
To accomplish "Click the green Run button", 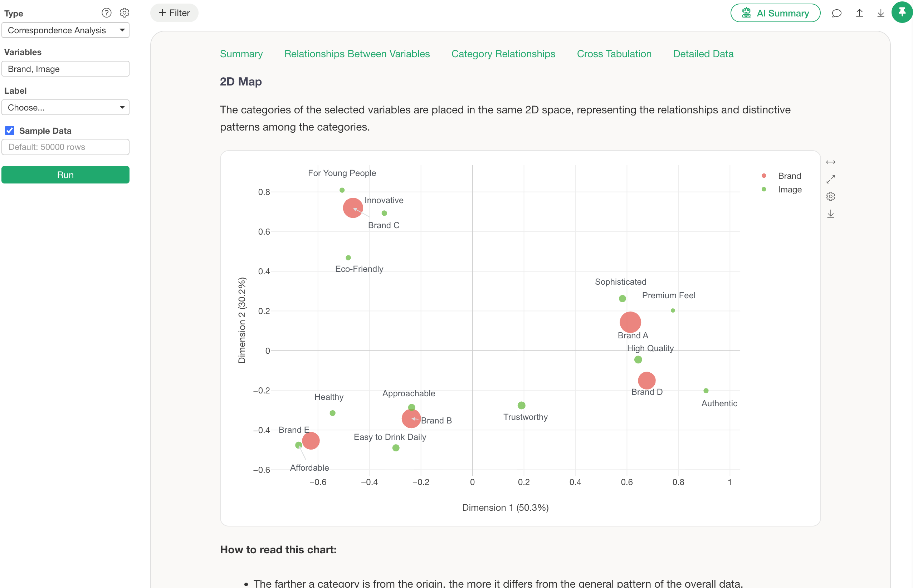I will tap(65, 175).
